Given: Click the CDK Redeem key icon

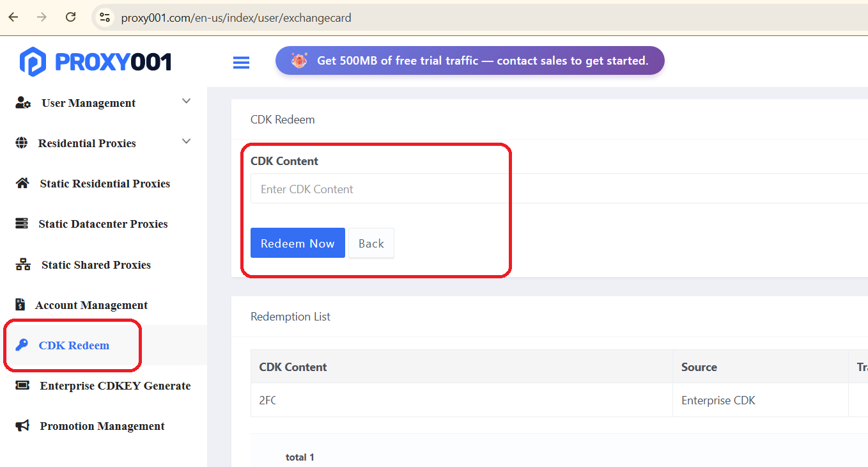Looking at the screenshot, I should pyautogui.click(x=22, y=345).
